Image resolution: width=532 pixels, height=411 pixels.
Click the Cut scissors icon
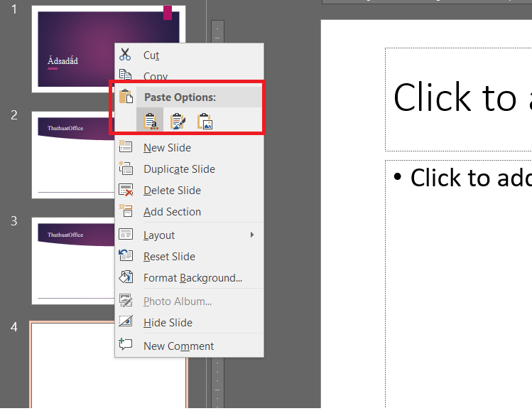[x=126, y=55]
